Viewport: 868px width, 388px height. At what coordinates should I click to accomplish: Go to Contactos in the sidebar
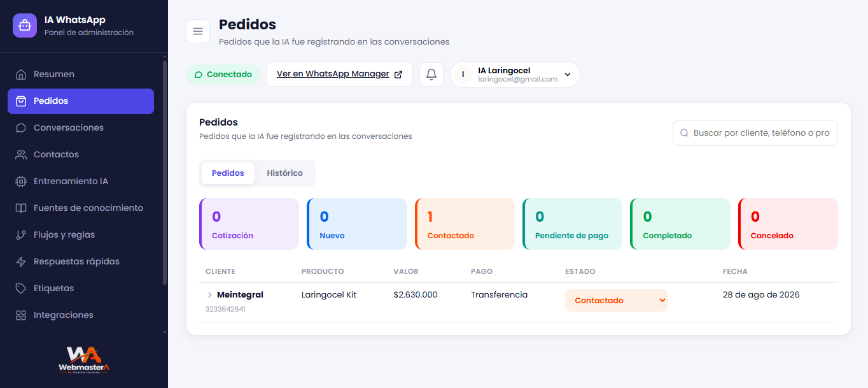coord(81,155)
